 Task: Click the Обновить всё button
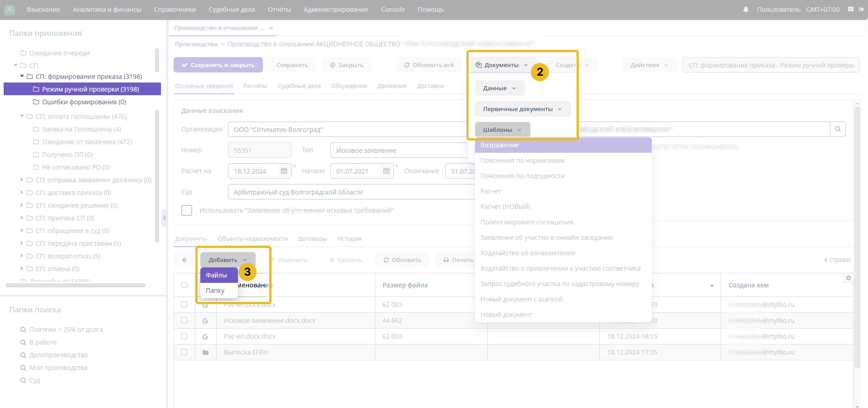click(x=429, y=65)
